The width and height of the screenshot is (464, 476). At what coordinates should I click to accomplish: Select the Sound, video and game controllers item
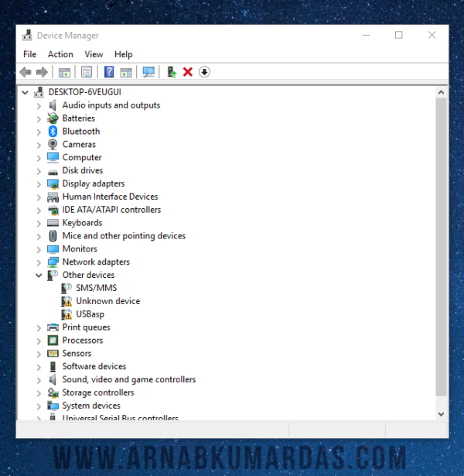128,379
